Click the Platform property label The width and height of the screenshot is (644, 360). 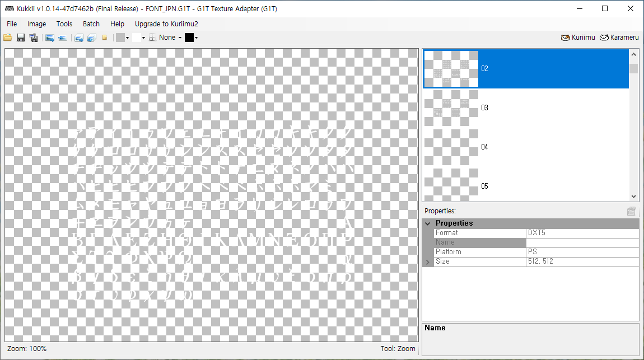(448, 252)
